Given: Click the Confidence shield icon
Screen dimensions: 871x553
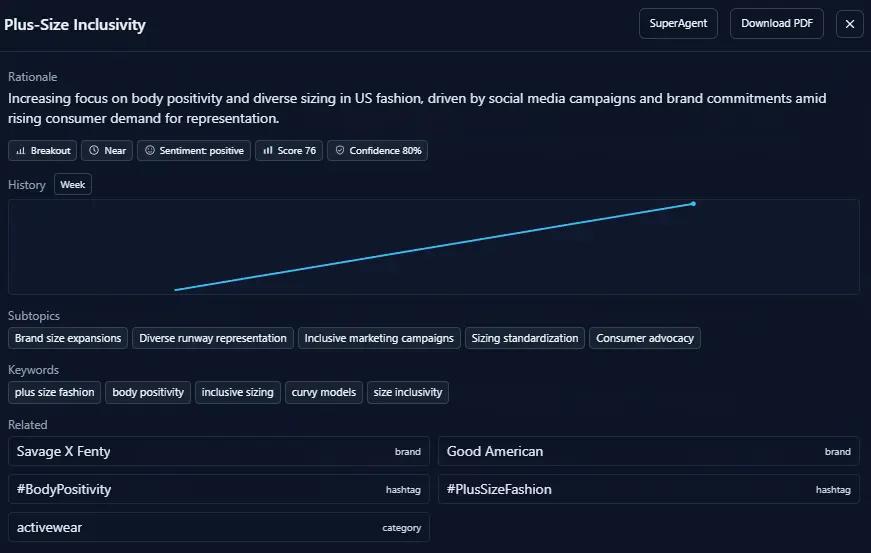Looking at the screenshot, I should tap(340, 151).
